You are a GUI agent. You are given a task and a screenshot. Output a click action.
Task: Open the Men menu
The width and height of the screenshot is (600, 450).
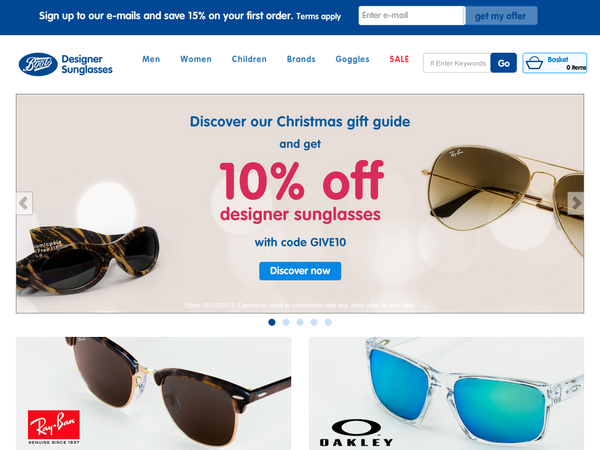click(x=151, y=59)
